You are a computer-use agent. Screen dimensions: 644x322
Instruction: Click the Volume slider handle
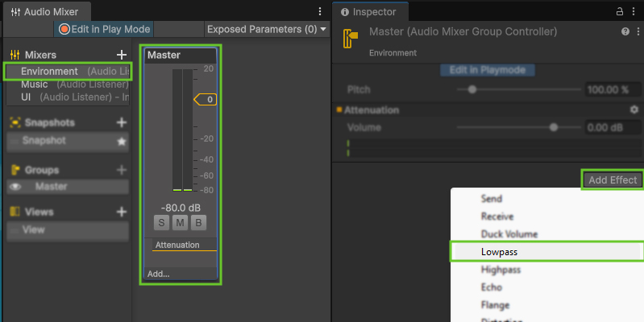coord(553,127)
